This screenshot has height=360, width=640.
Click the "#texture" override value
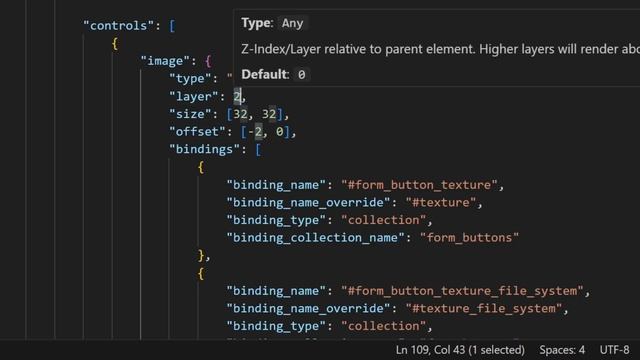coord(441,202)
